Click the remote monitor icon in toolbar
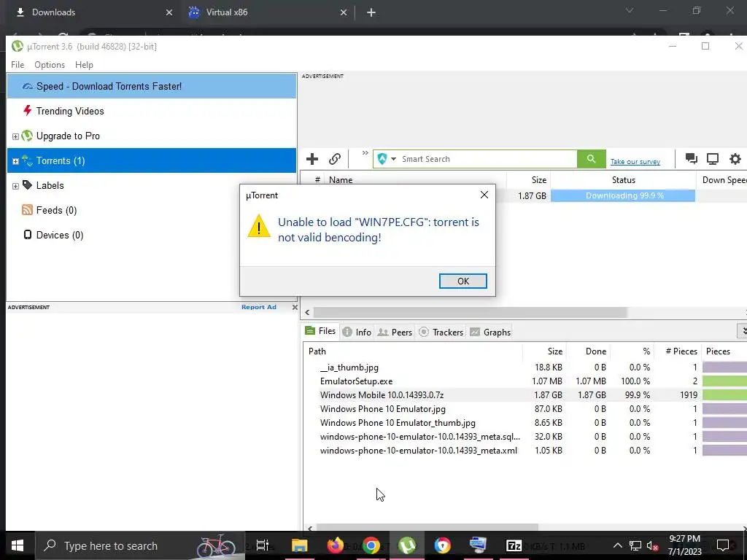 coord(713,158)
